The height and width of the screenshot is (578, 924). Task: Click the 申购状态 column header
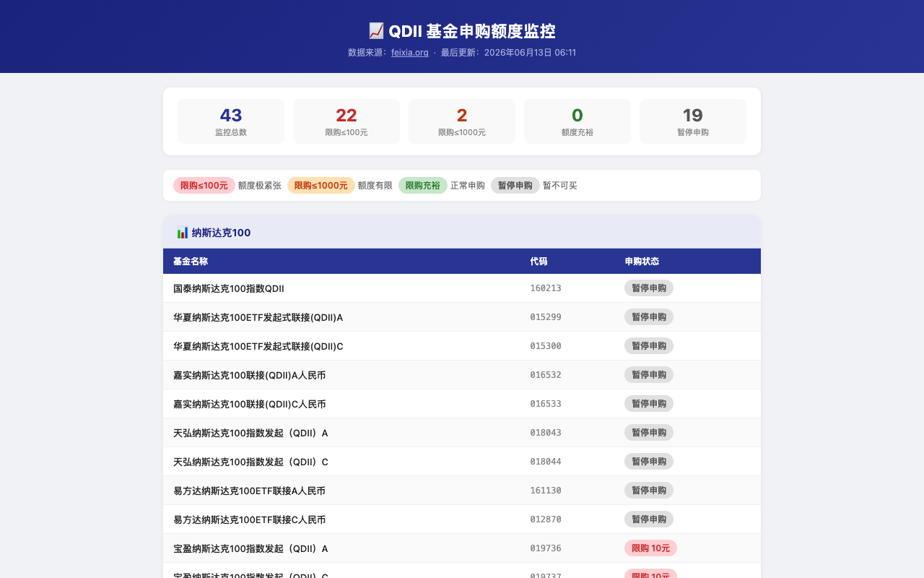pos(642,262)
